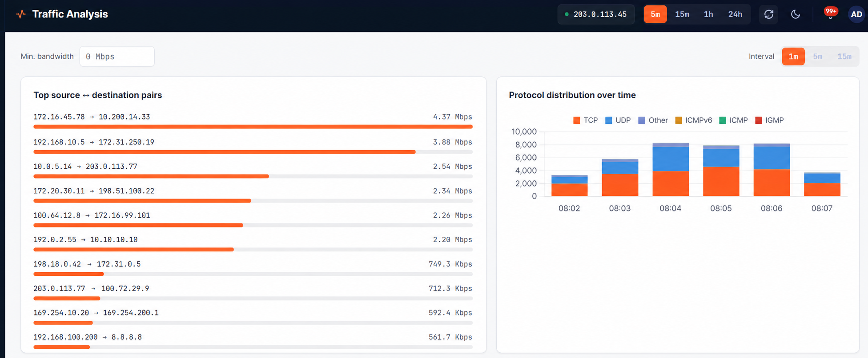Screen dimensions: 868x358
Task: Select pair 192.168.10.5 → 172.31.250.19
Action: pos(253,146)
